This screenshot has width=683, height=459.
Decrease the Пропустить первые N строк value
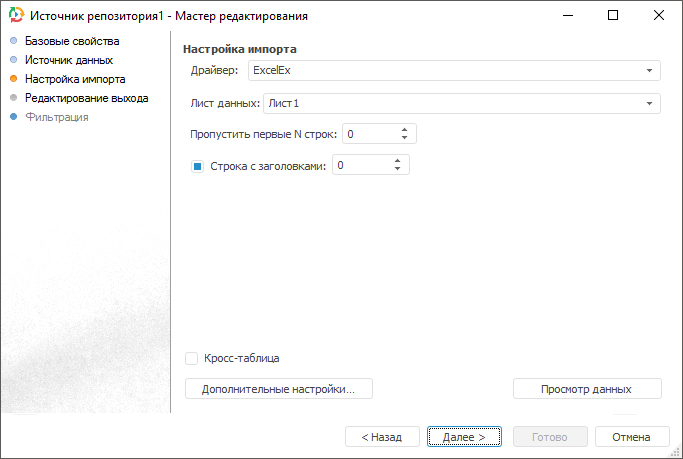404,138
